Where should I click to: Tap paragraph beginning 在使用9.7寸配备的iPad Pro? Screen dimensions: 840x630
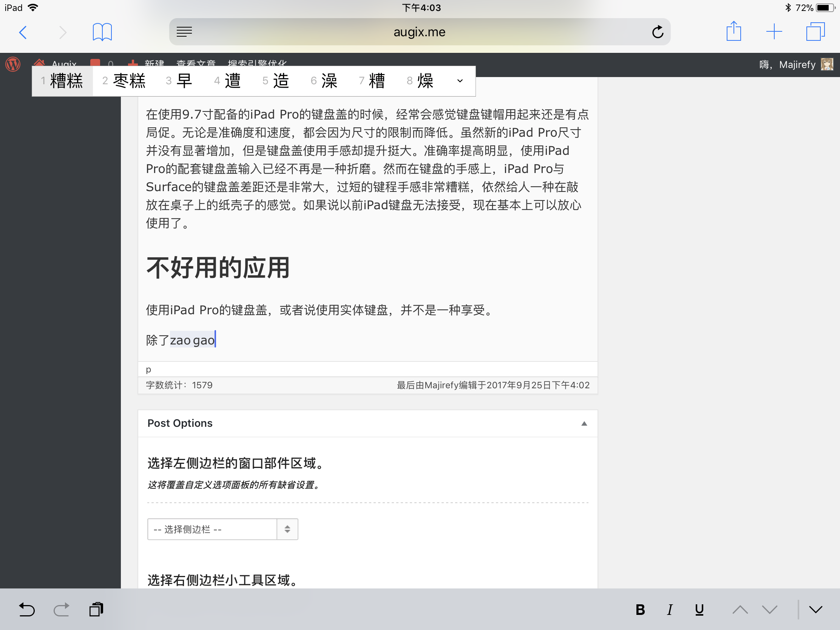[367, 168]
